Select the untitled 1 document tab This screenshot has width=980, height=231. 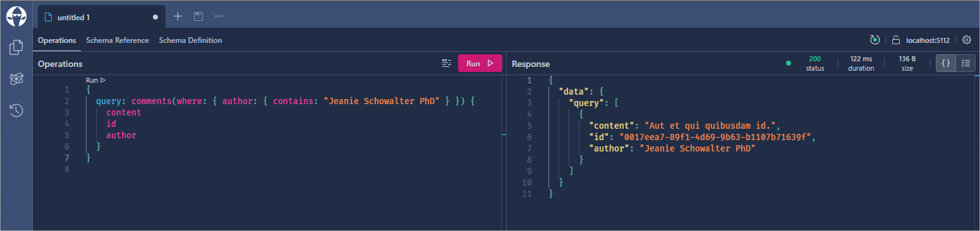[x=101, y=17]
